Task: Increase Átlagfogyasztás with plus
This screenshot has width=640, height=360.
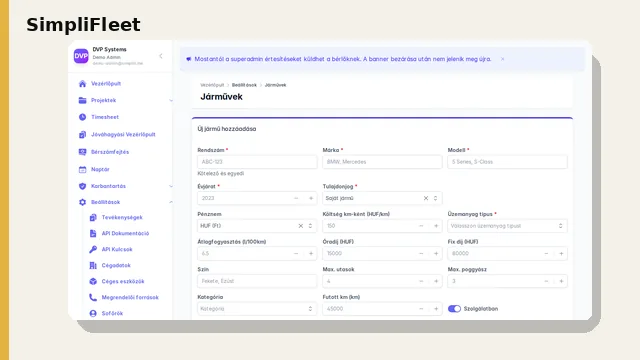Action: [311, 254]
